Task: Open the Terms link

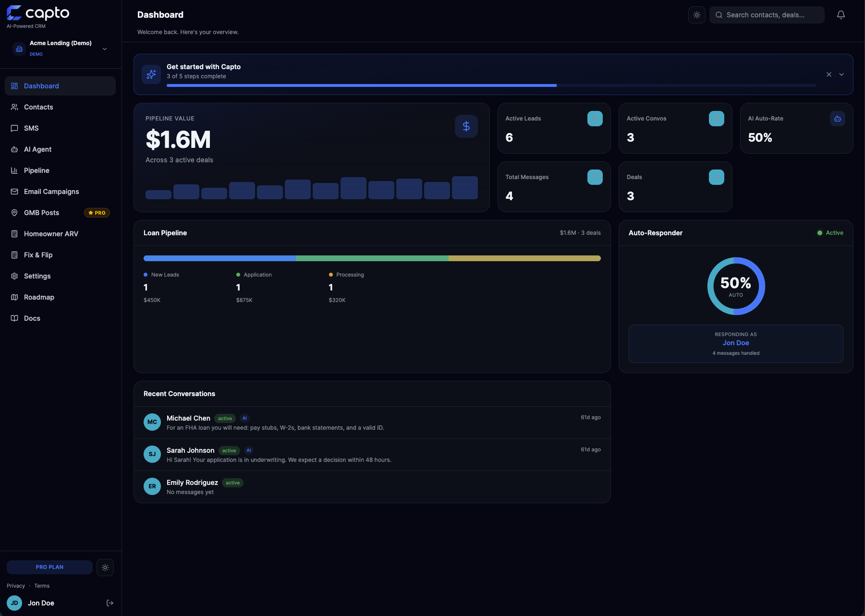Action: tap(42, 586)
